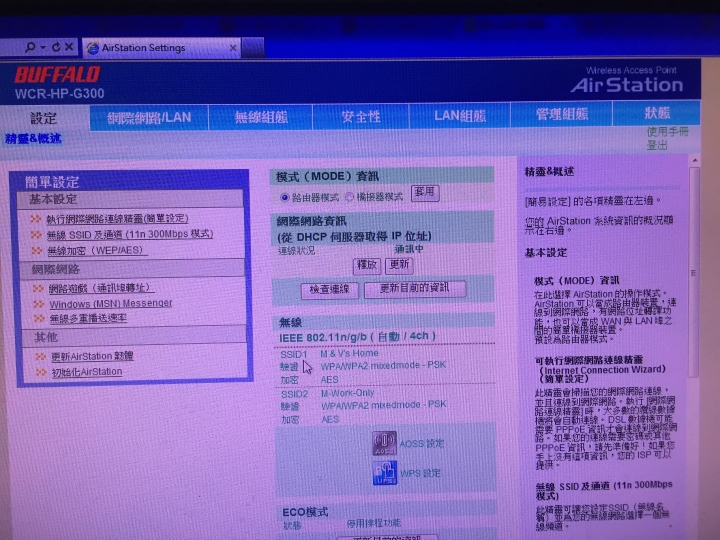The height and width of the screenshot is (540, 720).
Task: Click WCR-HP-G300 model text
Action: coord(60,94)
